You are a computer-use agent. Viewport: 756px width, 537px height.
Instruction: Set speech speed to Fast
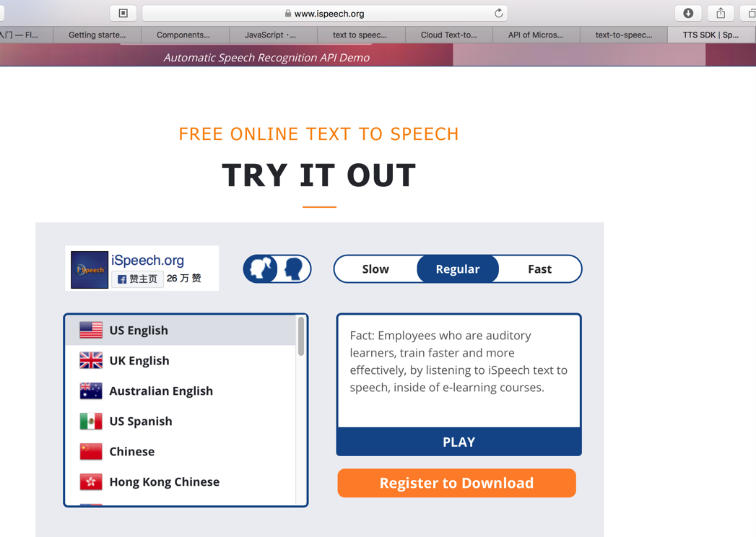coord(539,269)
